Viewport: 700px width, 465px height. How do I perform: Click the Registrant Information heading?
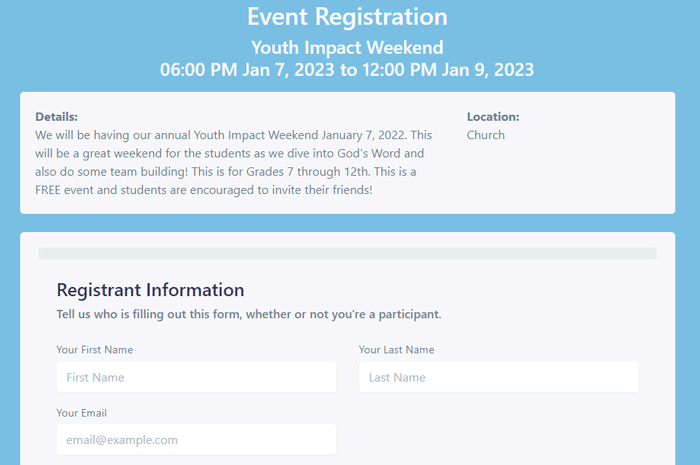coord(150,290)
